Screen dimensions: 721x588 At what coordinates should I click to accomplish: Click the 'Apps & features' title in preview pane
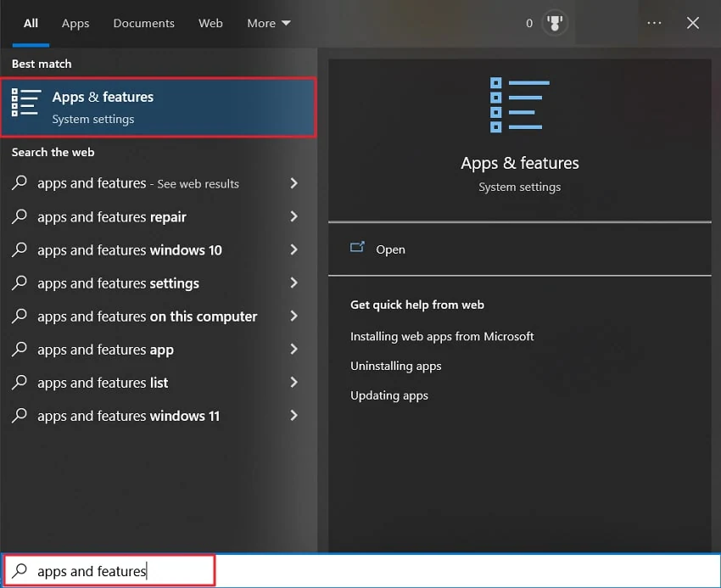tap(520, 163)
